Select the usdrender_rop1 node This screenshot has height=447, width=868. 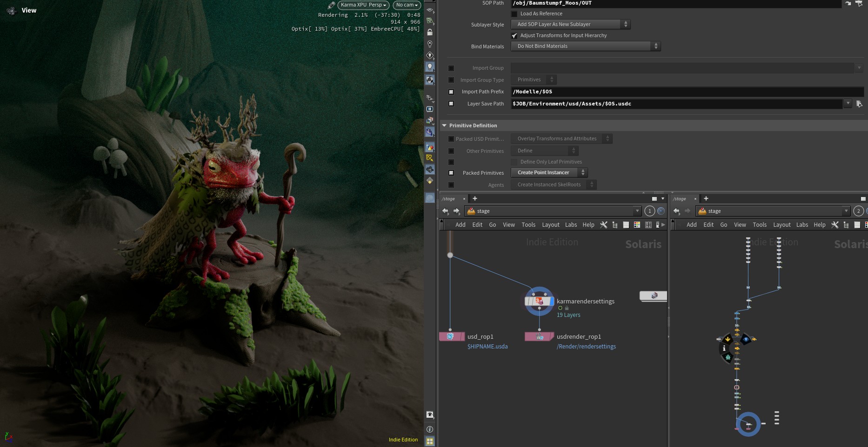tap(539, 336)
